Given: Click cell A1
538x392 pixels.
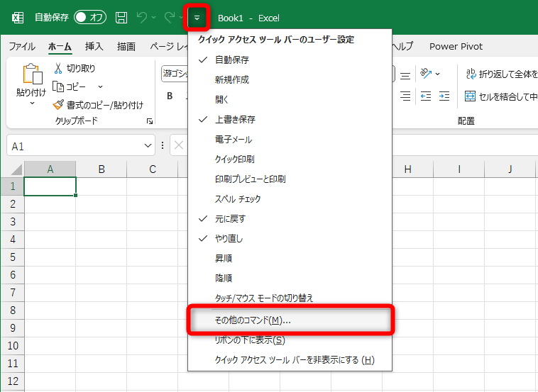Looking at the screenshot, I should tap(50, 186).
